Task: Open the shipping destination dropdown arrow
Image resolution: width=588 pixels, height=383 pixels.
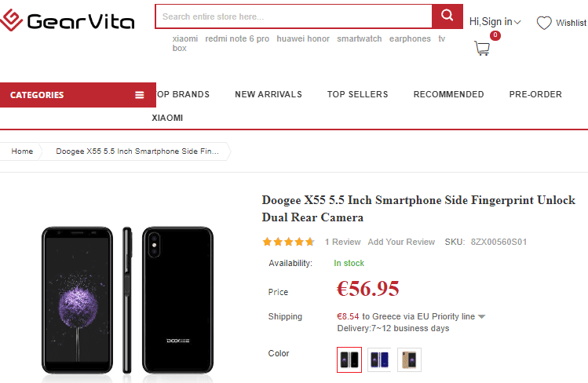Action: [481, 317]
